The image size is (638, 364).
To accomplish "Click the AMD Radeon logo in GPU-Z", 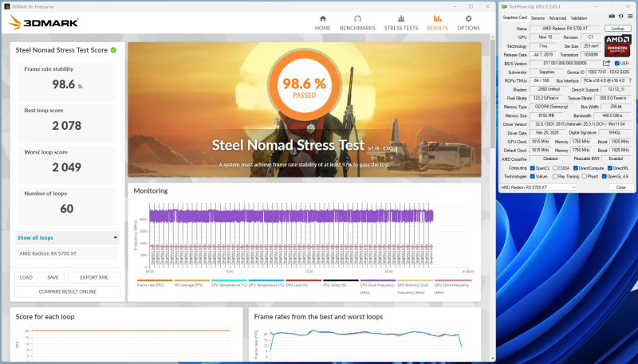I will (x=617, y=45).
